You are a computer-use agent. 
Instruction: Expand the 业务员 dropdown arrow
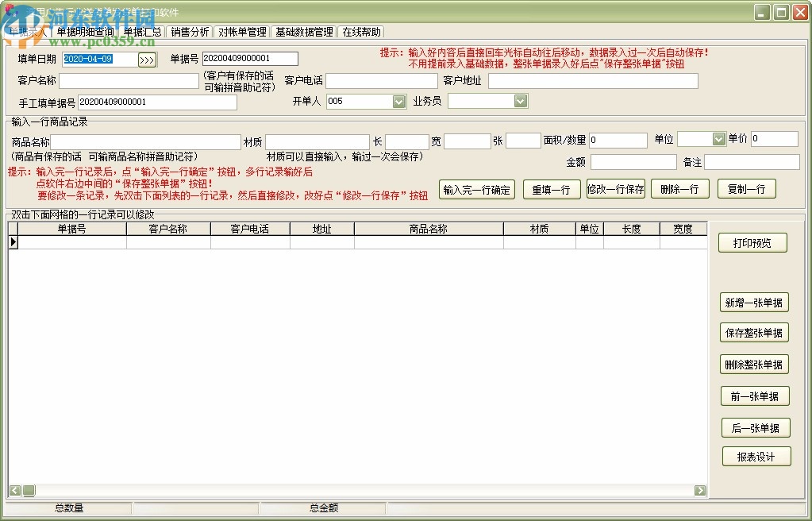[x=521, y=101]
